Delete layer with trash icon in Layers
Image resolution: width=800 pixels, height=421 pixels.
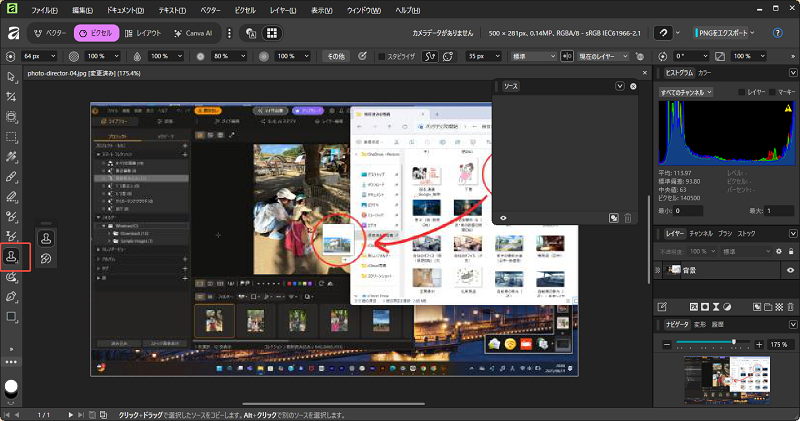tap(790, 307)
